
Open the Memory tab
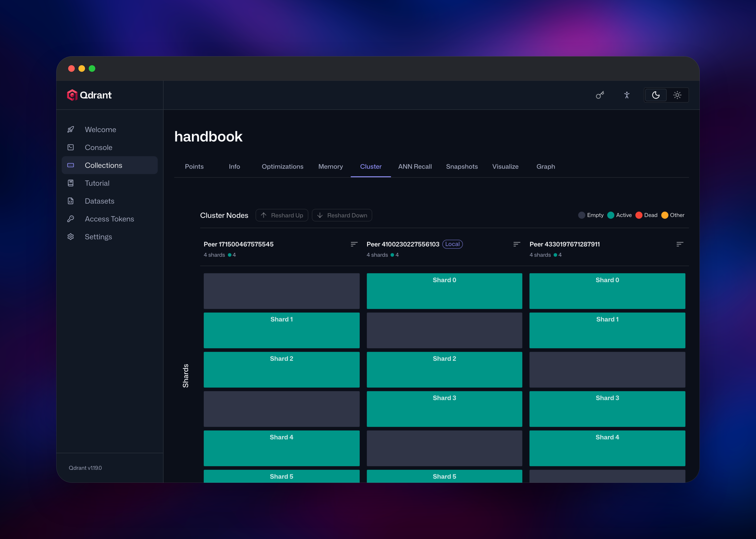331,167
